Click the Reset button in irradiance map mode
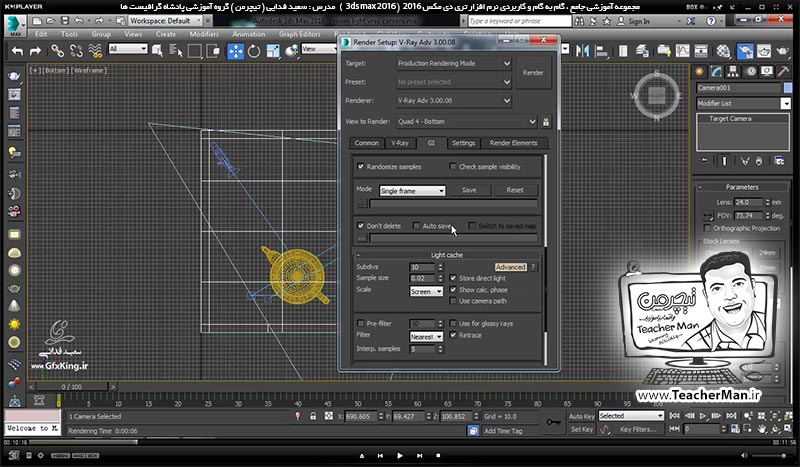The height and width of the screenshot is (467, 800). click(515, 190)
